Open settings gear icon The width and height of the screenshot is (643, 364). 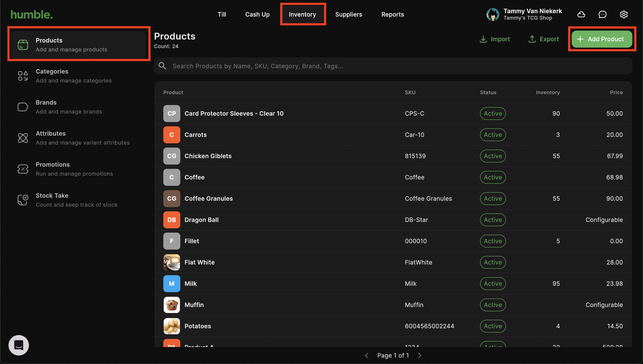pos(624,14)
